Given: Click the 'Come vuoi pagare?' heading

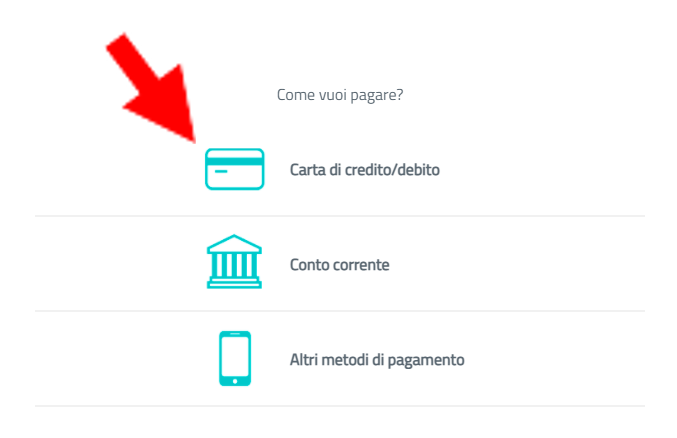Looking at the screenshot, I should click(340, 95).
